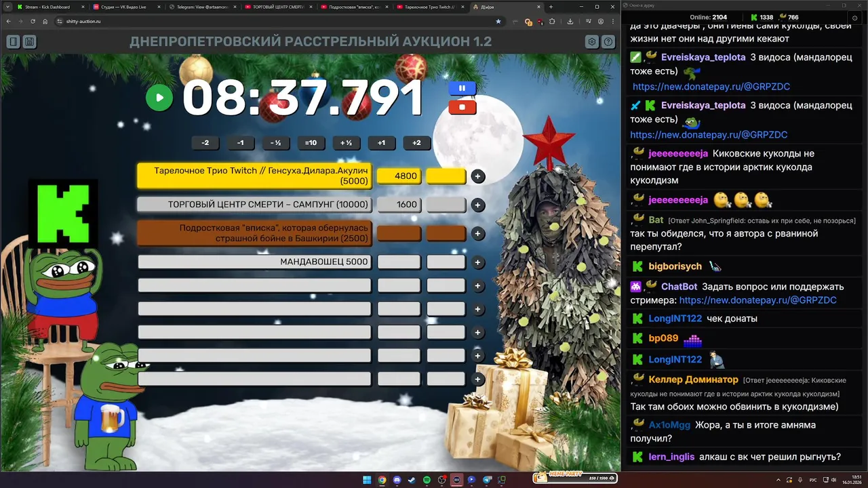The height and width of the screenshot is (488, 868).
Task: Open browser downloads icon
Action: point(570,21)
